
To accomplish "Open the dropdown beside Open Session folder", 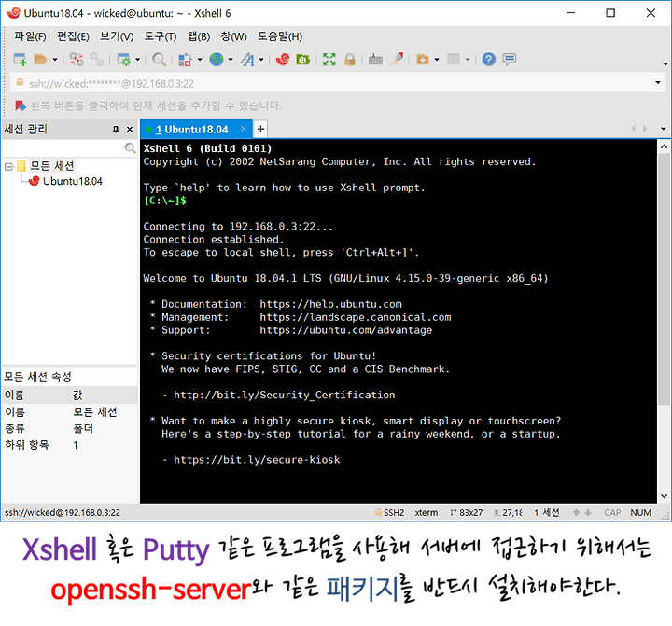I will [55, 60].
